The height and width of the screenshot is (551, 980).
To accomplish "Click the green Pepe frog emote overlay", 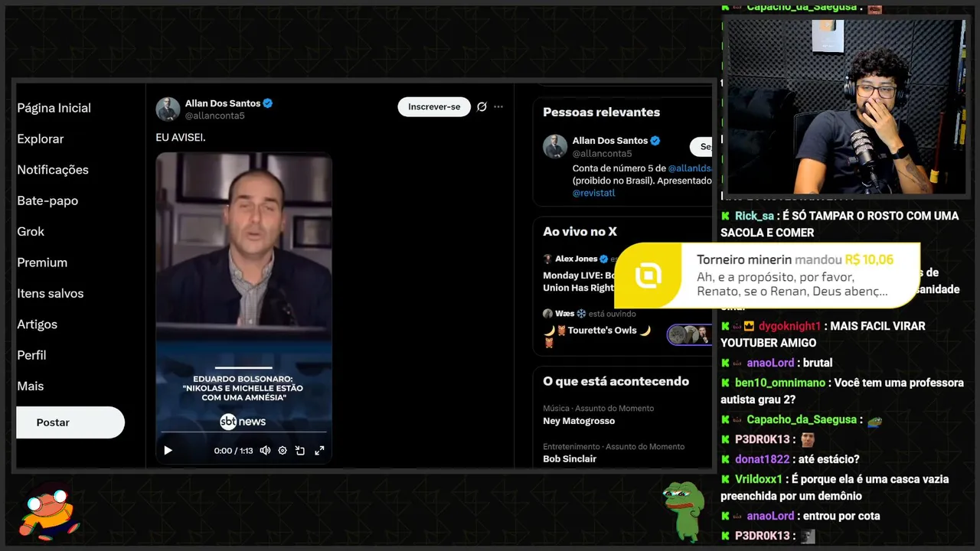I will (683, 510).
